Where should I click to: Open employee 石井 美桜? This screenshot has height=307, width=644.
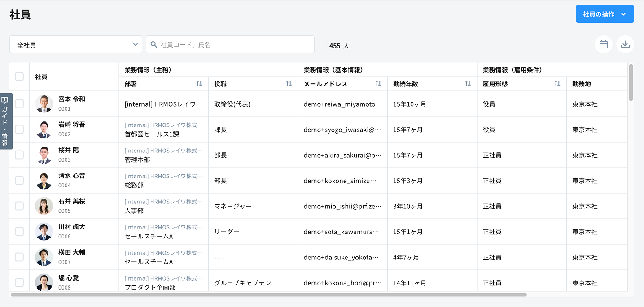point(72,201)
